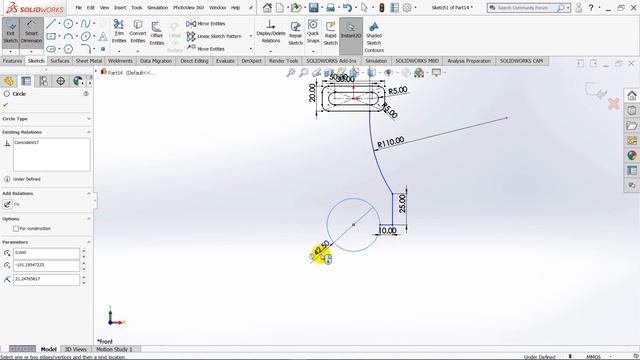Switch to the Features tab
Screen dimensions: 640x360
[x=12, y=61]
